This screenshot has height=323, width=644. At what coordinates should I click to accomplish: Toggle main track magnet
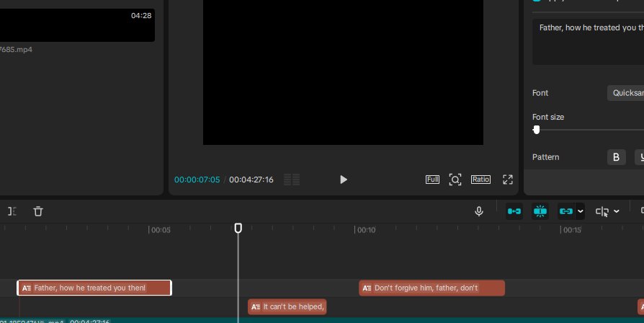tap(514, 211)
